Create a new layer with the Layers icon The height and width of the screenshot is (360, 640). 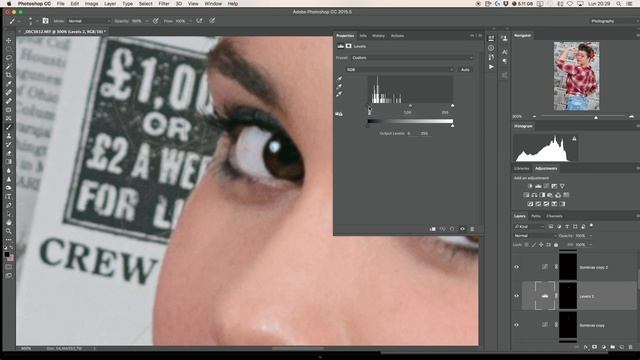[622, 347]
